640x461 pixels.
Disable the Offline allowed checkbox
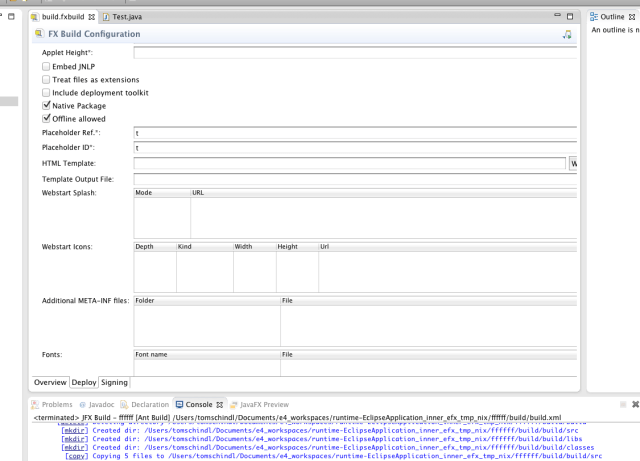click(46, 118)
